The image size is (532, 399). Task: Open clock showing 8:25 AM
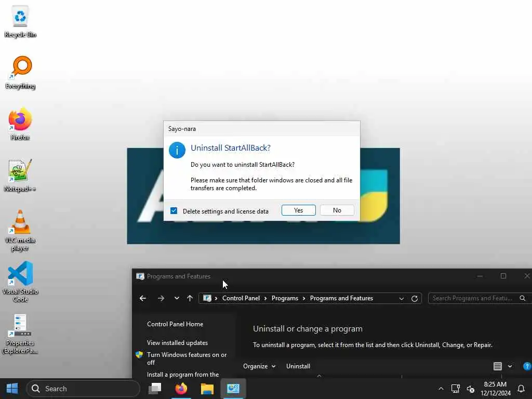495,389
